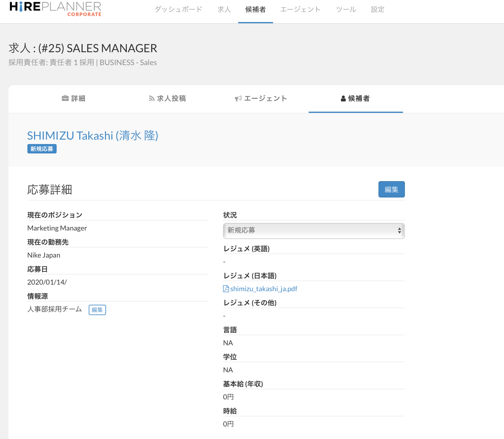Click the small 編集 button next to 情報源
This screenshot has width=504, height=439.
coord(97,310)
